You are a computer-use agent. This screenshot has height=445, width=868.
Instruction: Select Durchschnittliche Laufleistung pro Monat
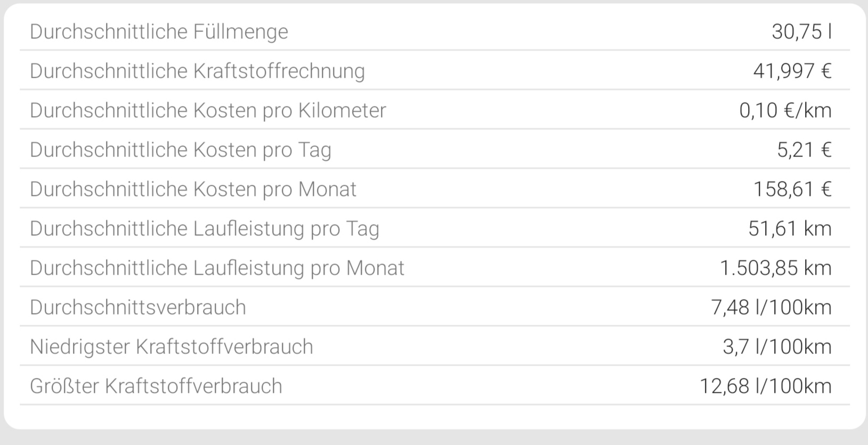point(217,268)
